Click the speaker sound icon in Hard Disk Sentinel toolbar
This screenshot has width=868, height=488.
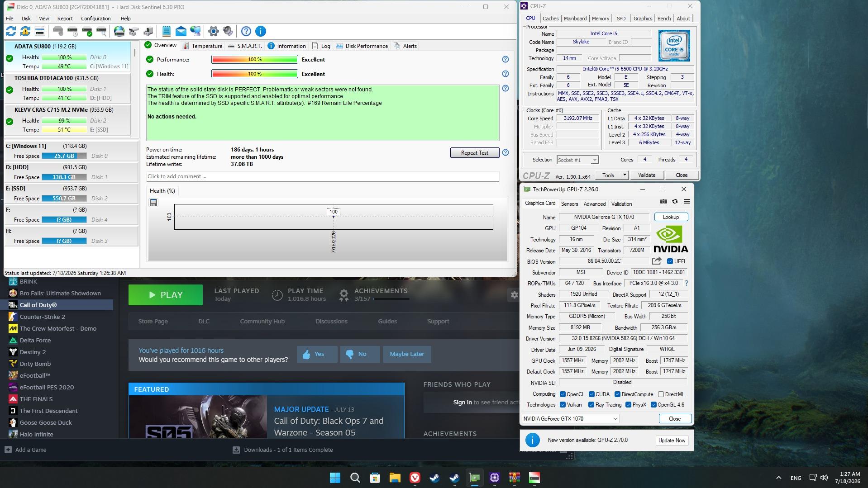(228, 31)
